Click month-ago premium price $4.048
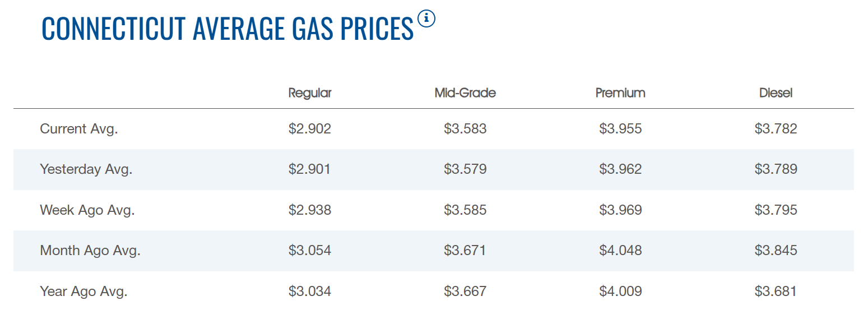This screenshot has width=868, height=319. pyautogui.click(x=620, y=251)
